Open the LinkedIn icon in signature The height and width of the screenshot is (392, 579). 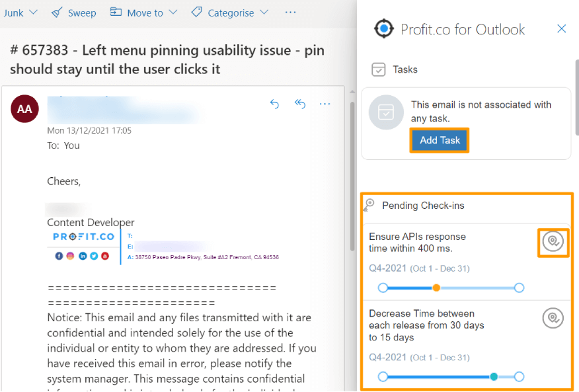point(83,256)
